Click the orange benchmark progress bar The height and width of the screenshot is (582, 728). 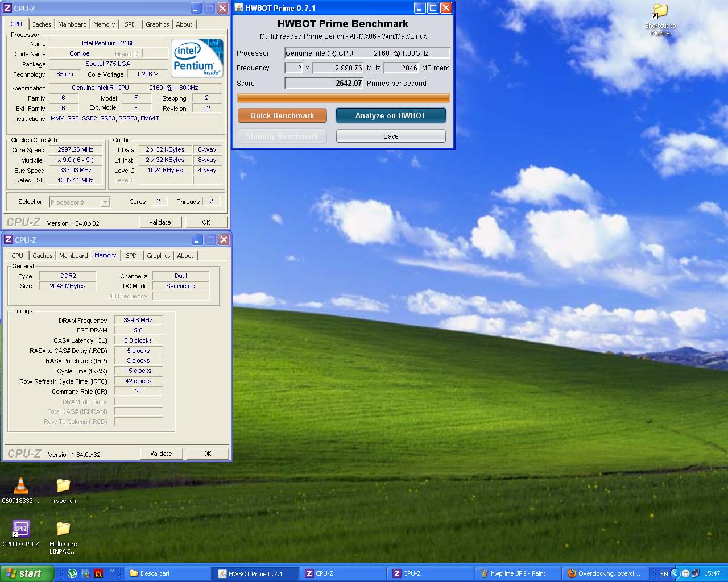tap(344, 98)
